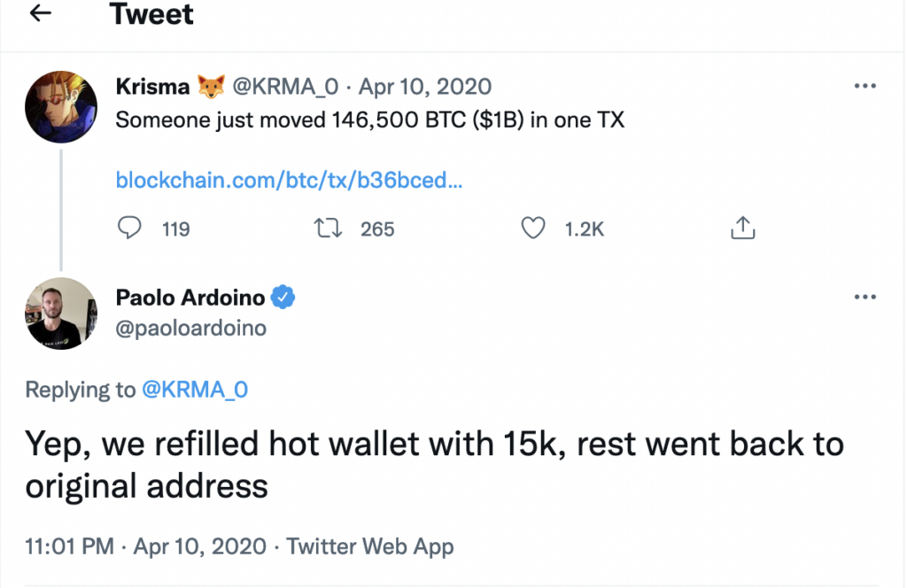907x588 pixels.
Task: Click Paolo Ardoino's profile picture
Action: (x=61, y=313)
